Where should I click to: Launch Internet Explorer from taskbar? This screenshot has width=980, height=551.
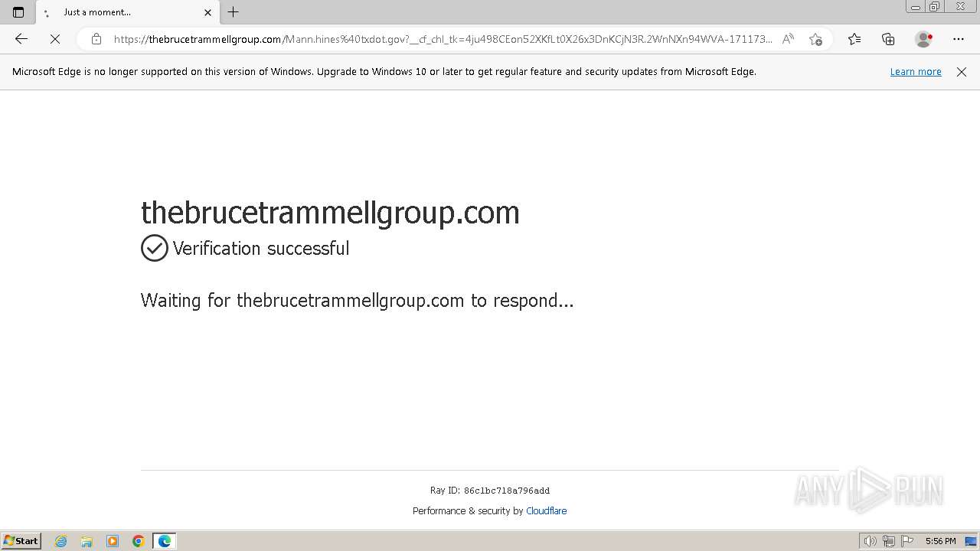pos(61,541)
